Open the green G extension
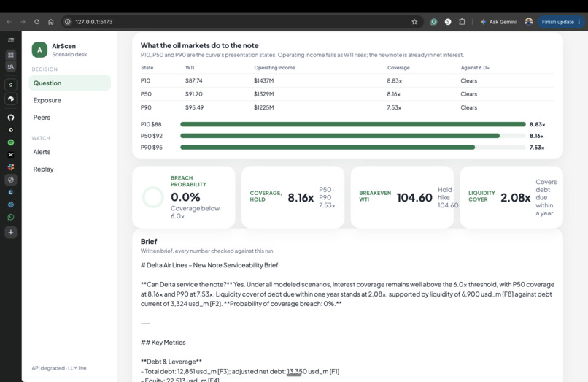 pyautogui.click(x=434, y=22)
